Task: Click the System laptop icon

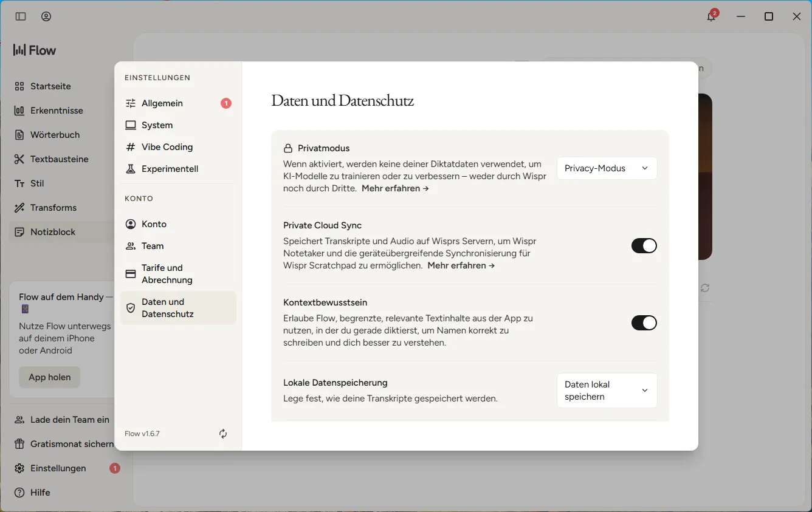Action: tap(131, 125)
